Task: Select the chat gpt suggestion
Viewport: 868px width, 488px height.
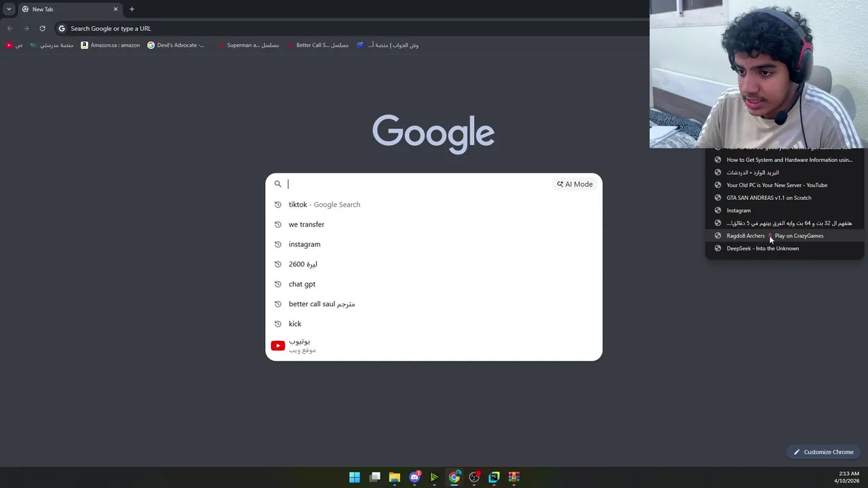Action: pyautogui.click(x=434, y=284)
